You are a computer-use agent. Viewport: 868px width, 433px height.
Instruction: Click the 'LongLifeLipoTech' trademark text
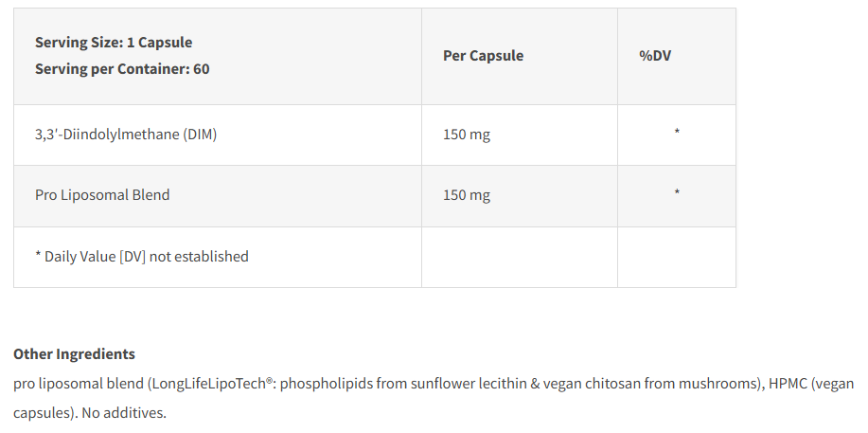(x=213, y=384)
